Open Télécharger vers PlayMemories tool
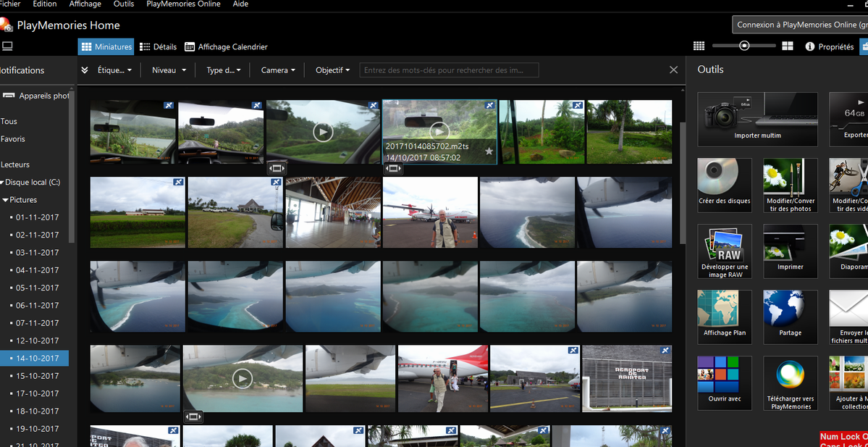The width and height of the screenshot is (868, 447). (790, 376)
